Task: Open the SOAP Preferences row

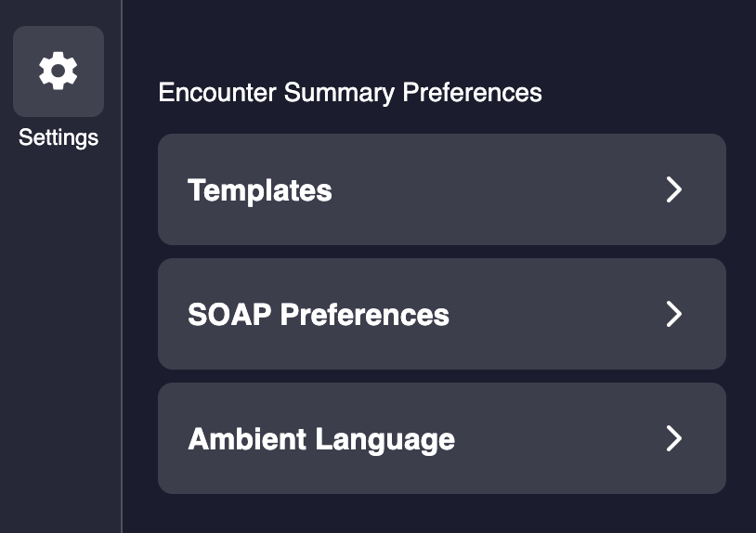Action: [441, 314]
